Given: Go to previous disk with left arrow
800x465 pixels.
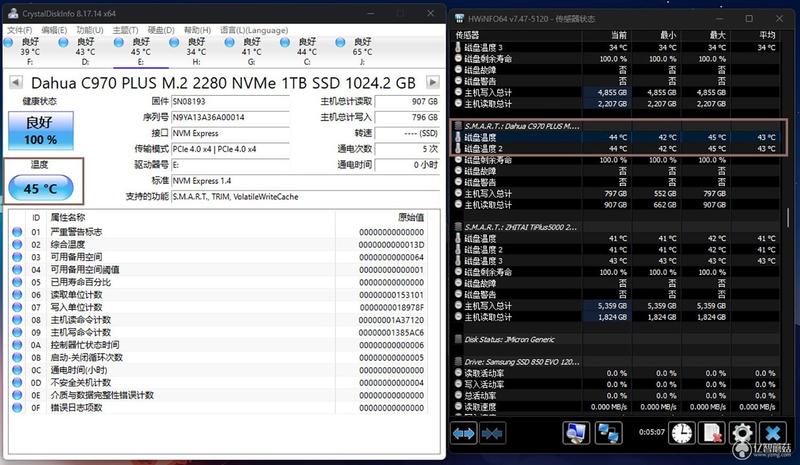Looking at the screenshot, I should (16, 82).
